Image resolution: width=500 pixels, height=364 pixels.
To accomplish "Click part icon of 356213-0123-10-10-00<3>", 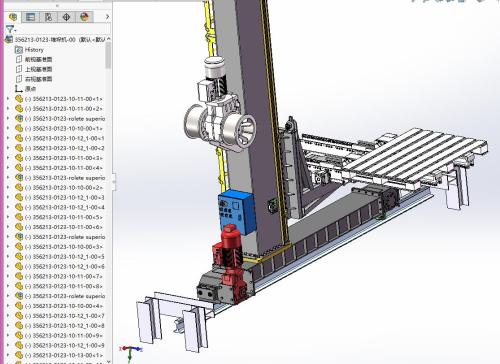I will (x=19, y=247).
